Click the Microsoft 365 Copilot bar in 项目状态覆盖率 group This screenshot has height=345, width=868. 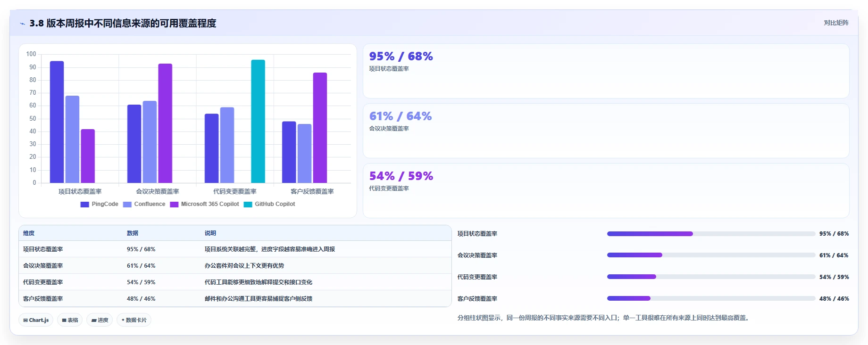(88, 156)
